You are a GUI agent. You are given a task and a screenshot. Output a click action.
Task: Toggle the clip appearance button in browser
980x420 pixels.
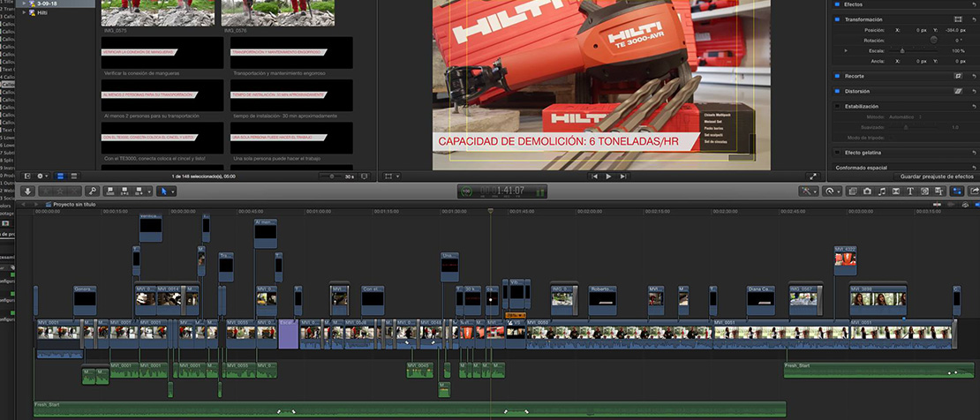(365, 176)
